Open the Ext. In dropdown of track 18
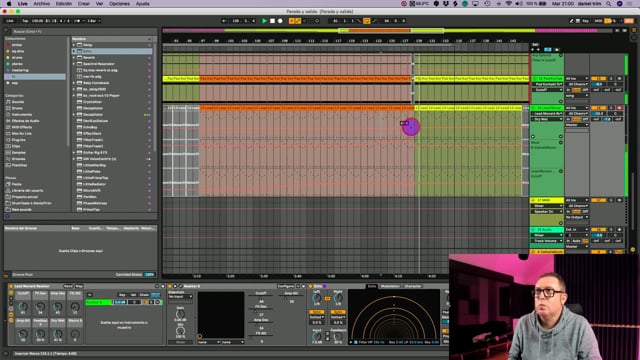 coord(577,230)
